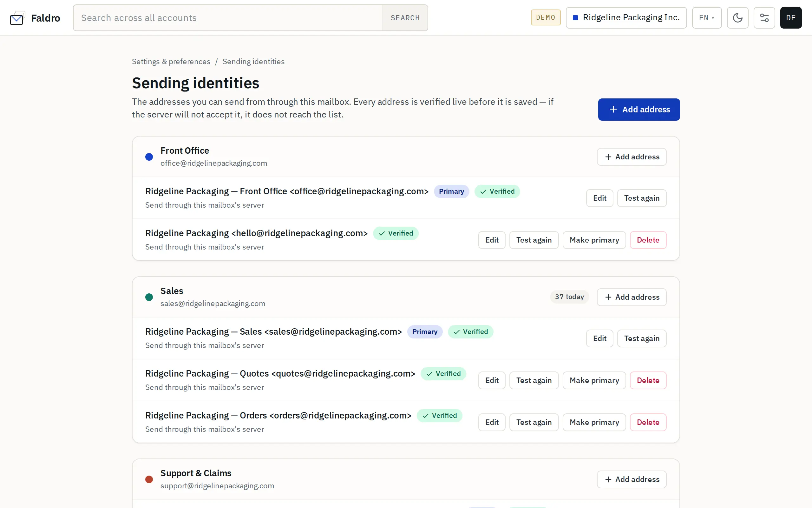Add address to Front Office mailbox
This screenshot has width=812, height=508.
632,157
